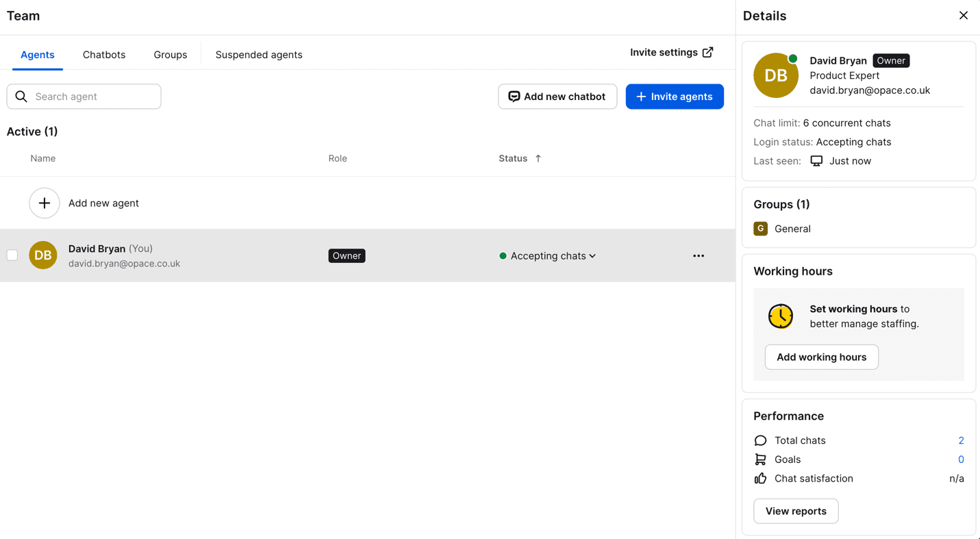
Task: Click the magnifier icon in search box
Action: (21, 97)
